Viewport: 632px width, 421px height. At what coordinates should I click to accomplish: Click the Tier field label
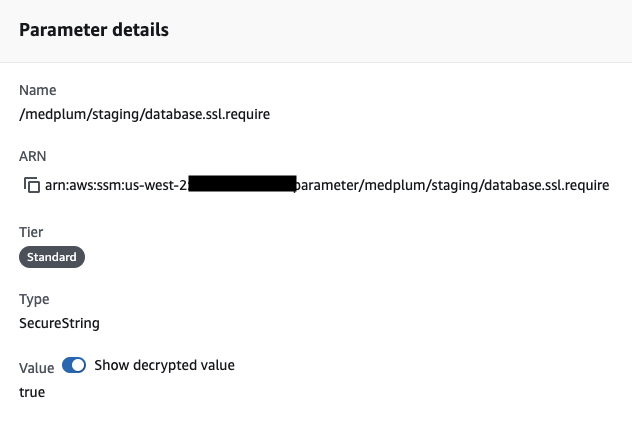click(x=32, y=232)
